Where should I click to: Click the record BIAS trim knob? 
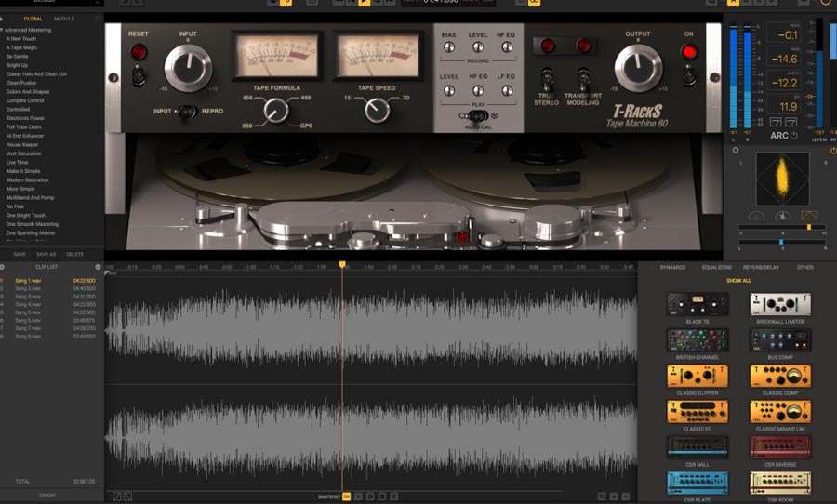pos(449,47)
